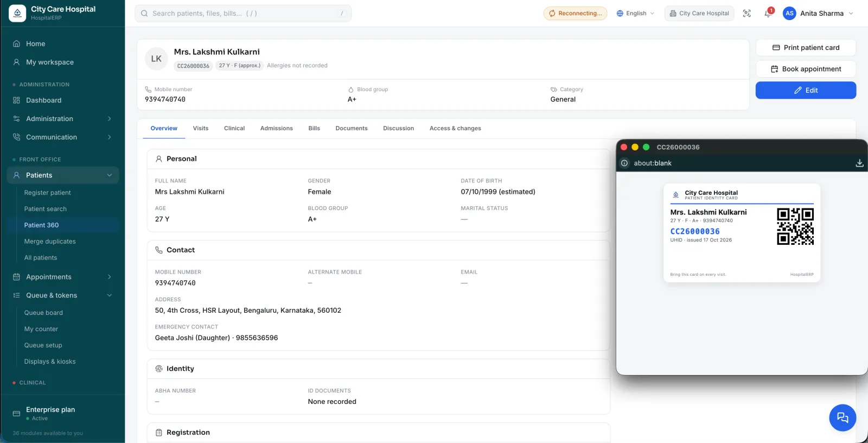Click the CC26000036 UHID badge in header
This screenshot has height=443, width=868.
193,66
